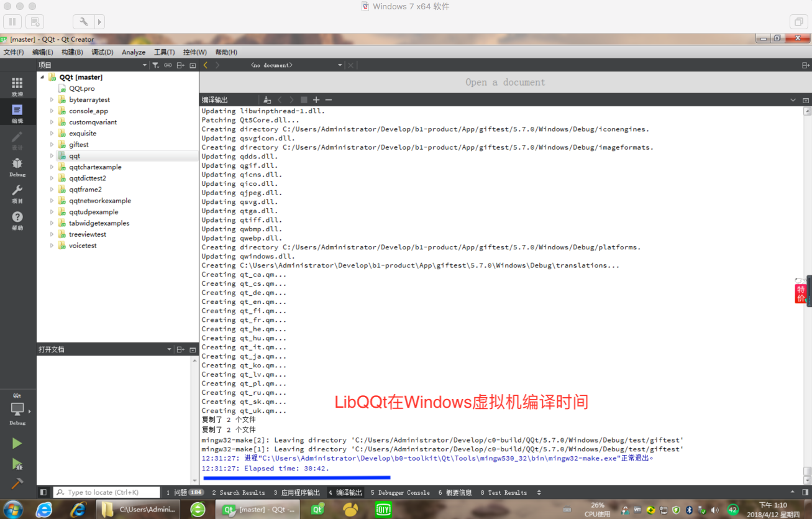
Task: Expand the bytearraytest subproject
Action: (52, 99)
